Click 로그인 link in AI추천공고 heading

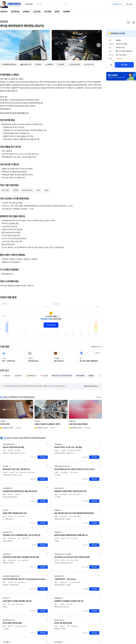click(6, 438)
